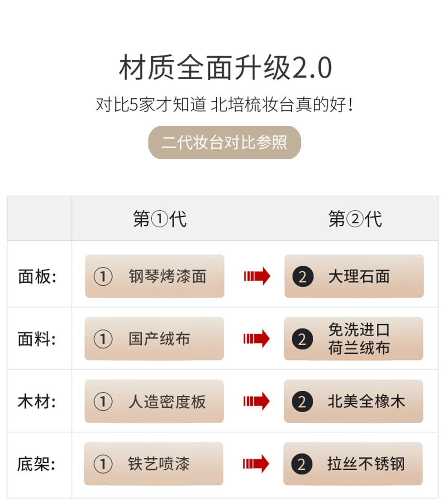This screenshot has height=504, width=448.
Task: Select the 第①代 column header
Action: pos(160,219)
